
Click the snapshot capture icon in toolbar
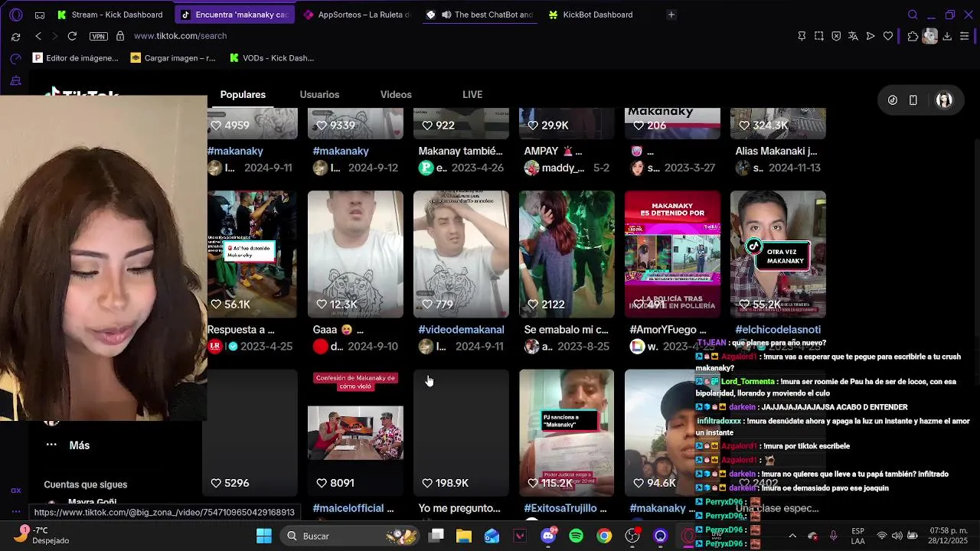coord(819,36)
